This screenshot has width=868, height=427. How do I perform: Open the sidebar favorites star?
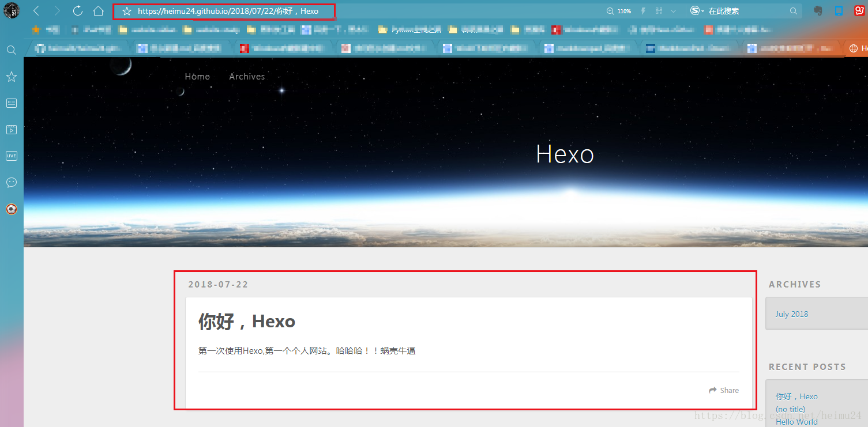coord(12,77)
